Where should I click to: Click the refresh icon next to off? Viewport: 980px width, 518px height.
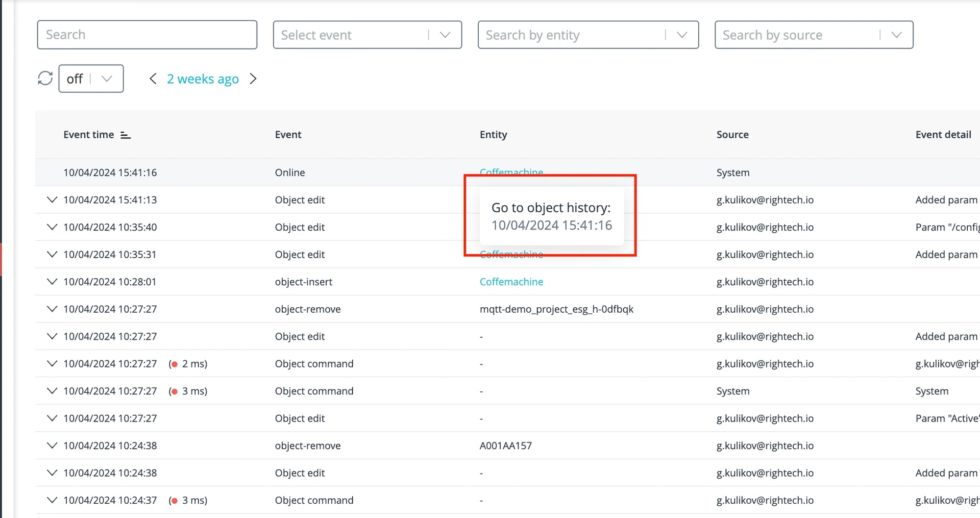tap(45, 78)
